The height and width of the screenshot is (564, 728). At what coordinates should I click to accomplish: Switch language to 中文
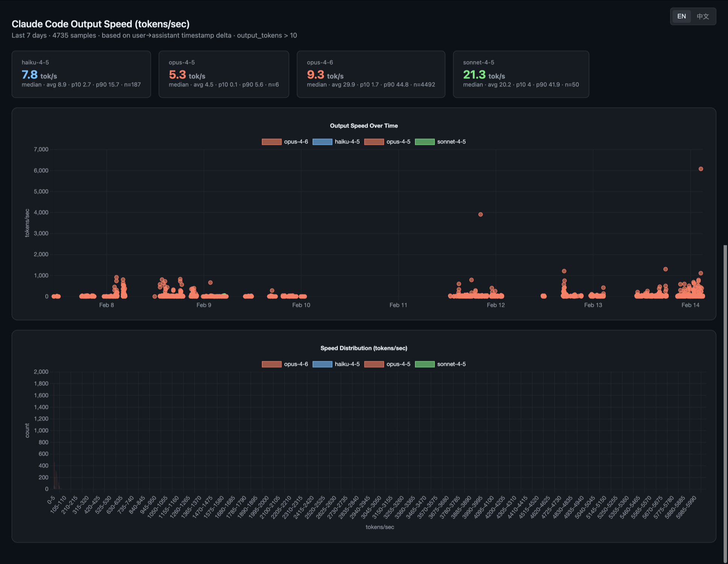click(702, 17)
